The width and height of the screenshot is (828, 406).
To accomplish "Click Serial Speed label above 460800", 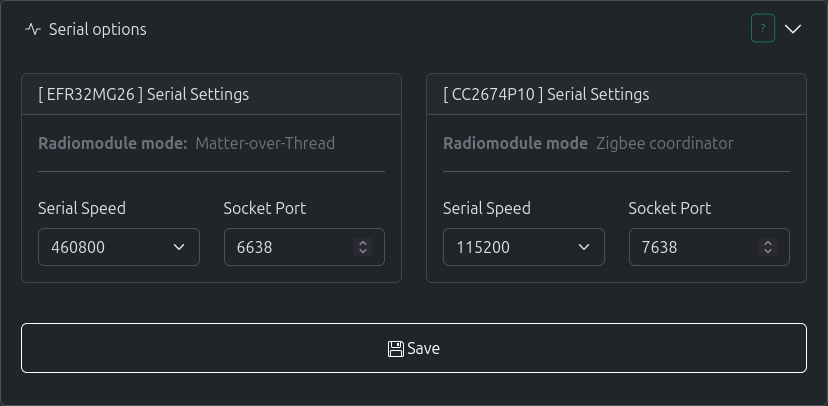I will 82,208.
